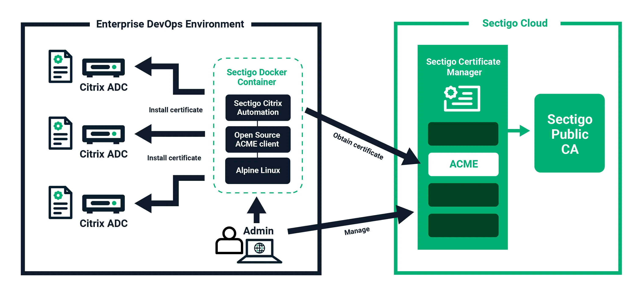Click the bottom Citrix ADC certificate document icon

[x=61, y=202]
